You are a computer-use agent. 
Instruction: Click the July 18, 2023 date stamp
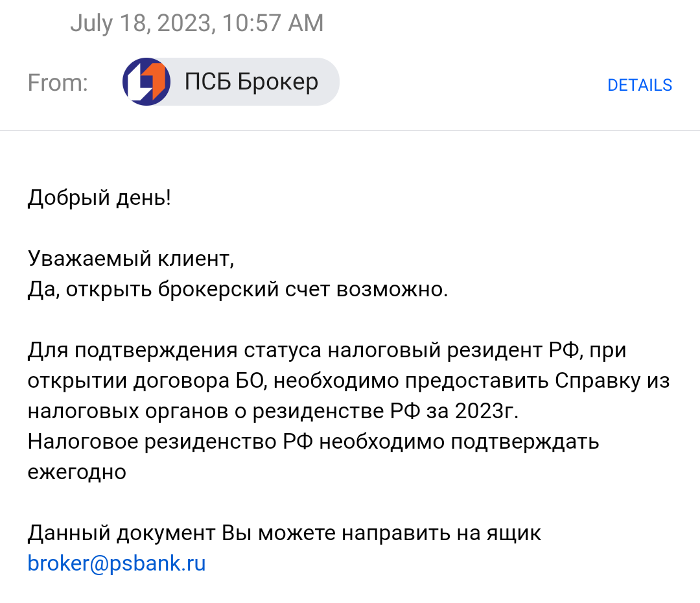click(x=196, y=23)
